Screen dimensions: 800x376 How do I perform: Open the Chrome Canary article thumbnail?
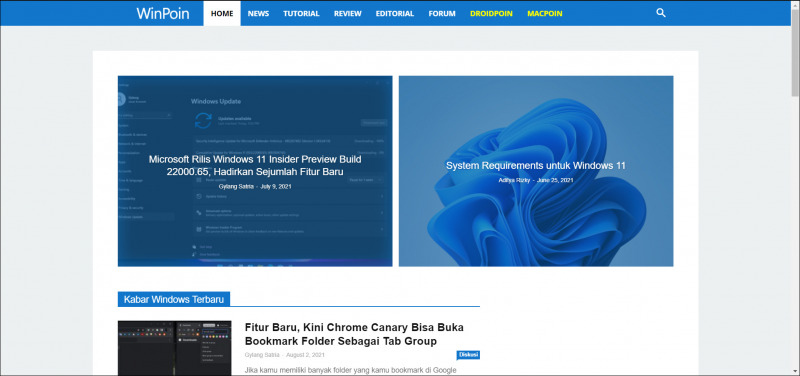tap(174, 348)
